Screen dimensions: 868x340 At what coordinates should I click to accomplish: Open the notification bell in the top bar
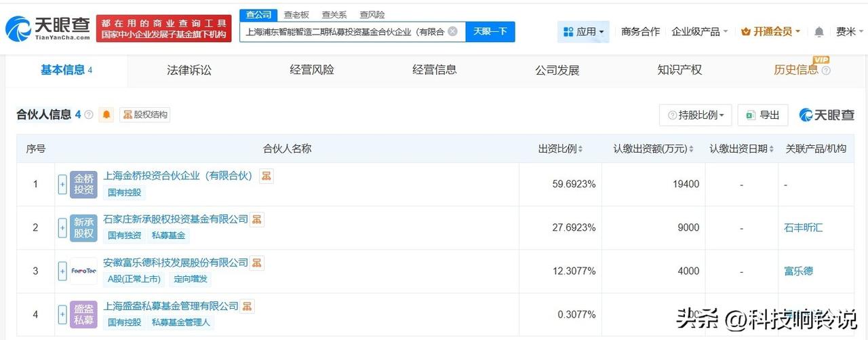coord(819,32)
